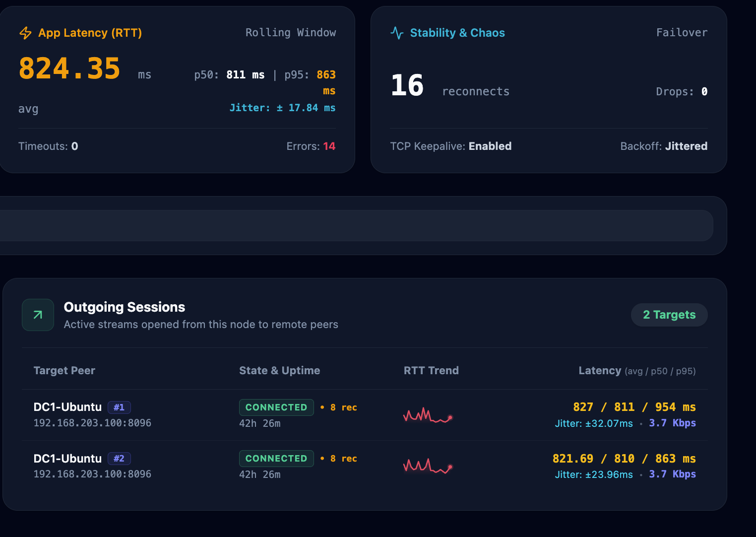Click the Drops: 0 value
Image resolution: width=756 pixels, height=537 pixels.
682,92
